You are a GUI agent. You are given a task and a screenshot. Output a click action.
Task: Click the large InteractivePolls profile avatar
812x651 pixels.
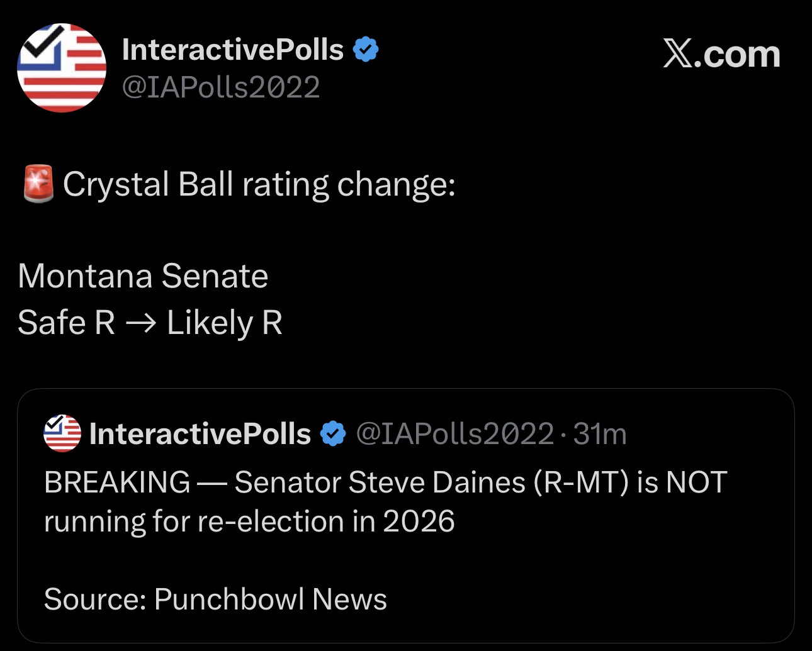[x=61, y=68]
